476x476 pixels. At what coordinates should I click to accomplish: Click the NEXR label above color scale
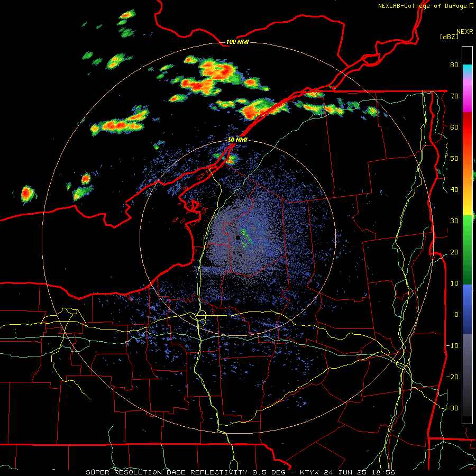point(464,32)
